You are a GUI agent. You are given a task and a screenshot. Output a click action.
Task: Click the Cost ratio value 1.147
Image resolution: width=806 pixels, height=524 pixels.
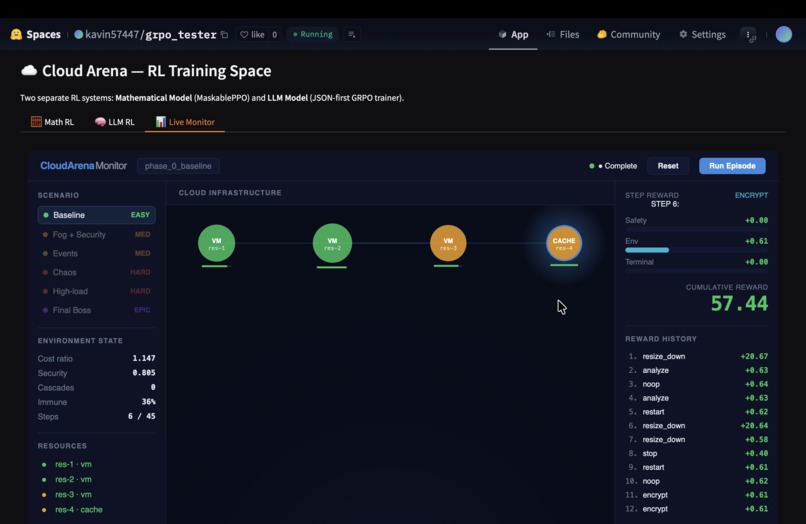pos(143,358)
